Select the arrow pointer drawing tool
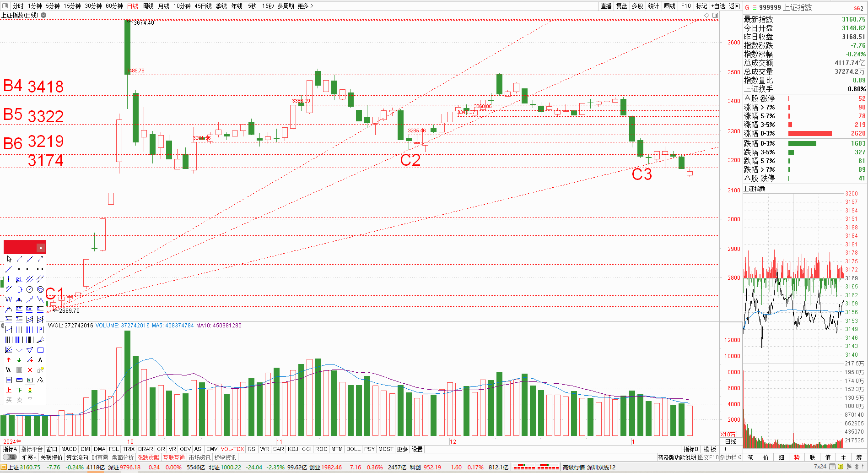Screen dimensions: 868x473 pos(9,259)
